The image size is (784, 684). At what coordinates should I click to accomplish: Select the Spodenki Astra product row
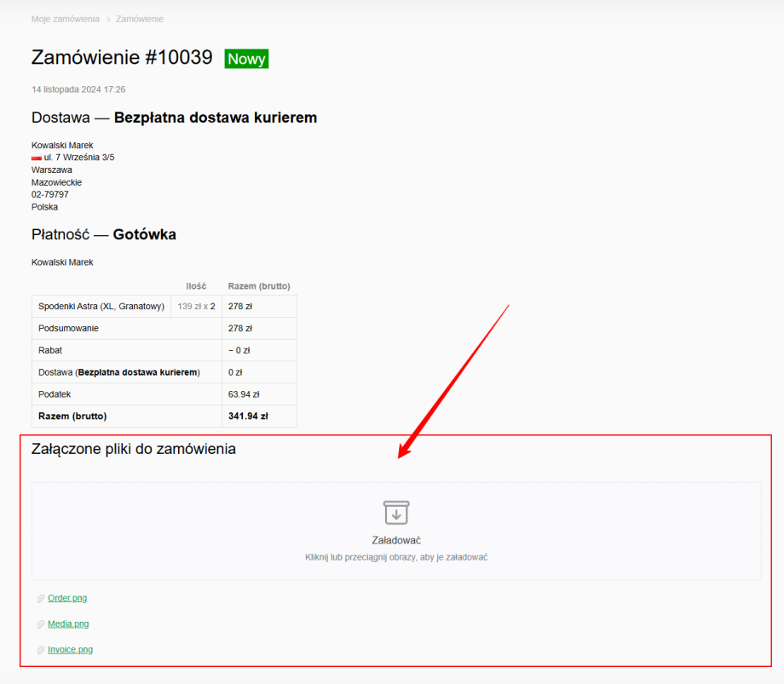coord(101,306)
